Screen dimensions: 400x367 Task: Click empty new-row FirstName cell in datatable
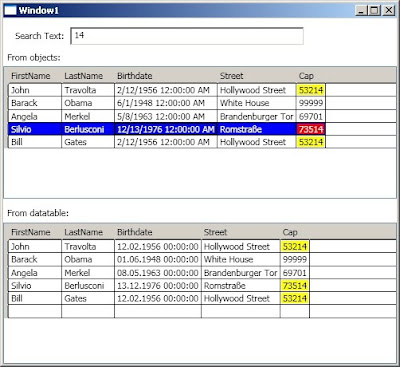[x=35, y=311]
